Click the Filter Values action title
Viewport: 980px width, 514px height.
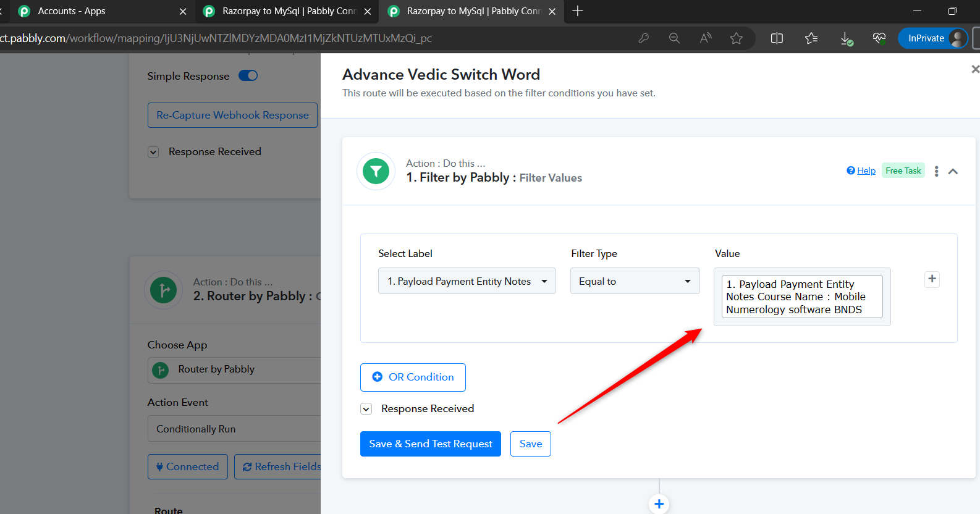[551, 178]
